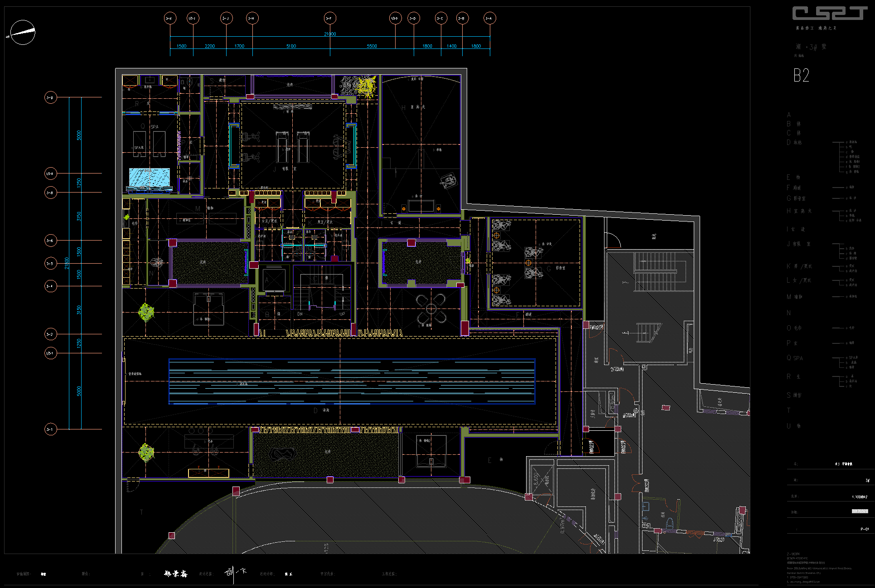Click the cyan SPA pool hatch
The height and width of the screenshot is (588, 875).
click(149, 177)
